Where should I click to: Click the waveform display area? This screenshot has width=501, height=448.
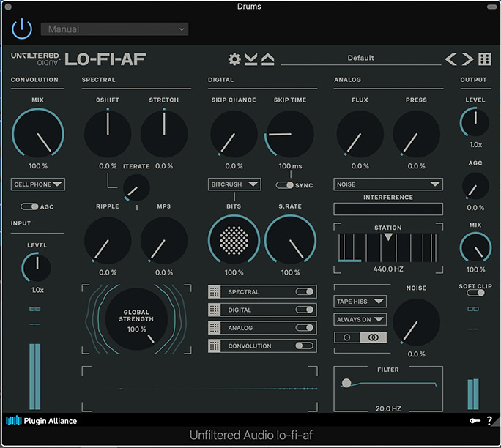pyautogui.click(x=200, y=389)
